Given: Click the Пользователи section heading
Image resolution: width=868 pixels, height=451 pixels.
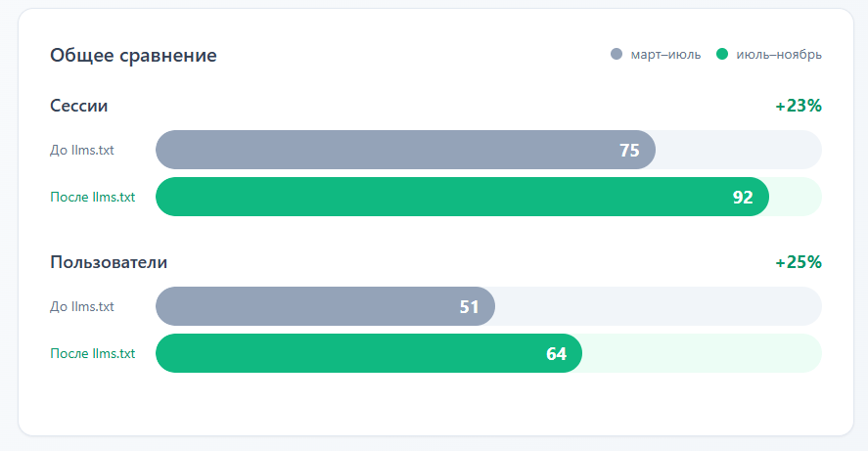Looking at the screenshot, I should point(109,262).
